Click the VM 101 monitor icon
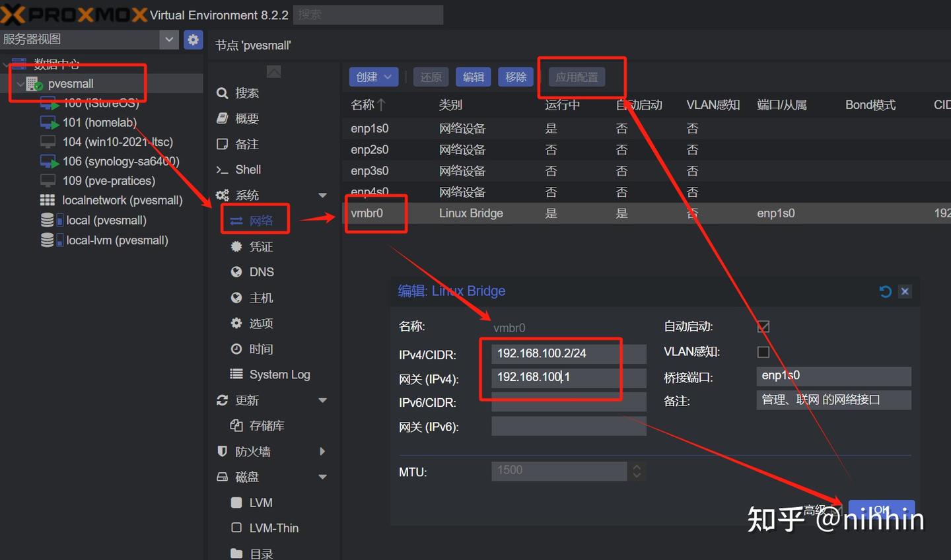The height and width of the screenshot is (560, 951). pyautogui.click(x=49, y=123)
